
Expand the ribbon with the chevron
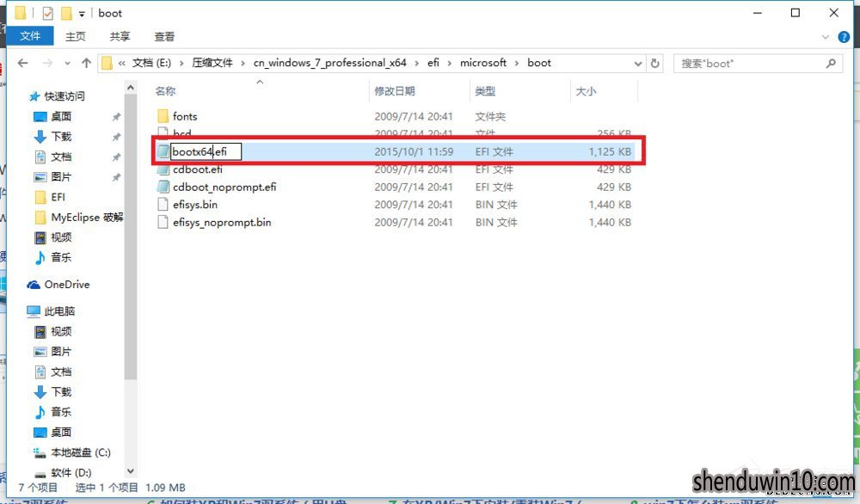[x=826, y=37]
